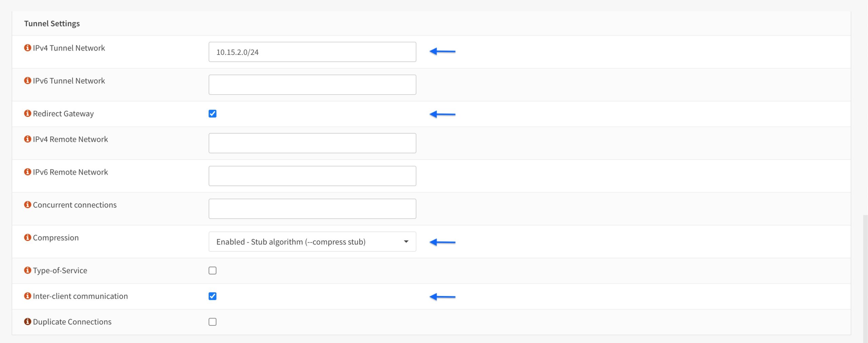Click the IPv4 Remote Network text box
The image size is (868, 343).
312,143
